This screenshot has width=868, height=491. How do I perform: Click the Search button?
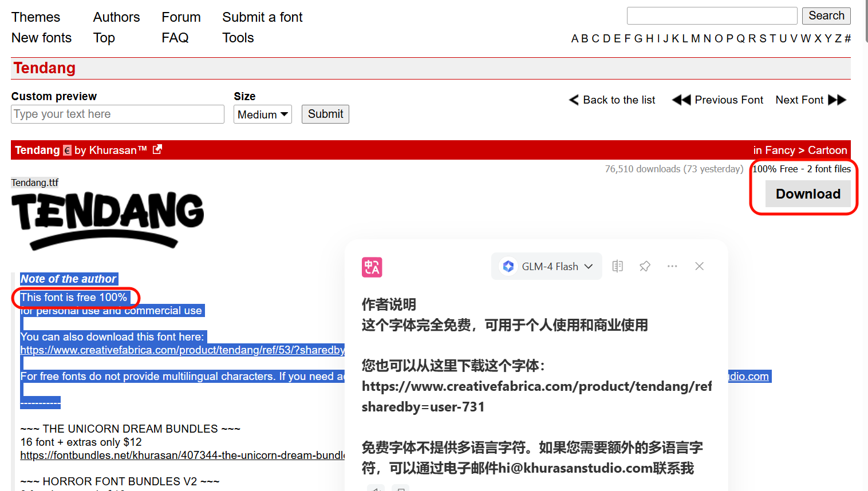pyautogui.click(x=826, y=15)
